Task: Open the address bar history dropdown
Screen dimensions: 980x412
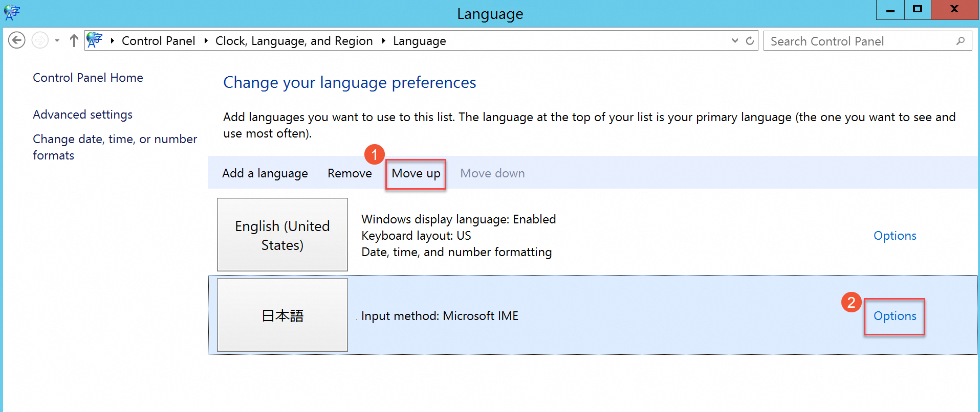Action: tap(735, 40)
